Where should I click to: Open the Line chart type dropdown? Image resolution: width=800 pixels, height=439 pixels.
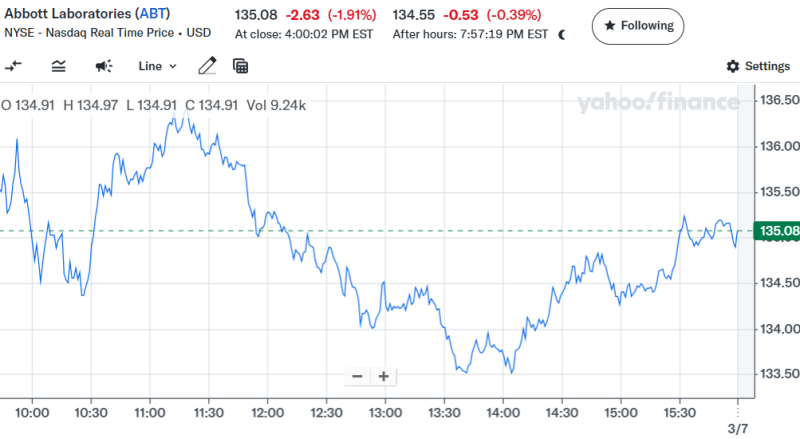(157, 66)
